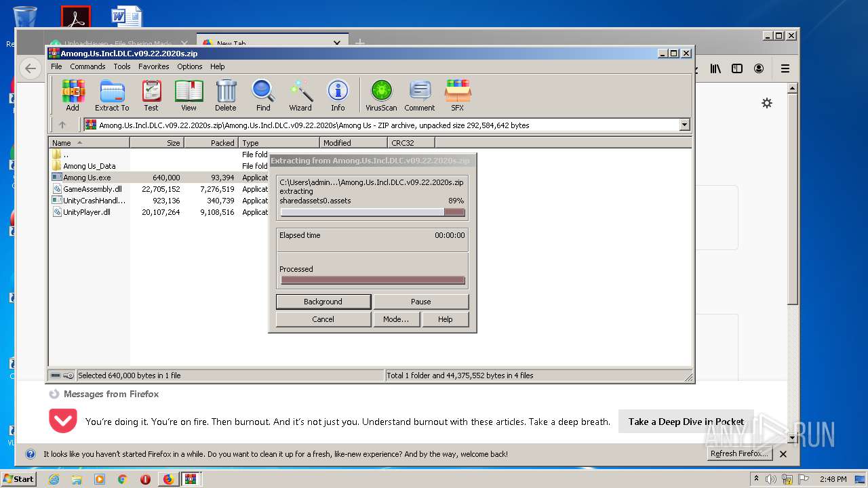Image resolution: width=868 pixels, height=488 pixels.
Task: Show hidden tray icons arrow
Action: pyautogui.click(x=756, y=479)
